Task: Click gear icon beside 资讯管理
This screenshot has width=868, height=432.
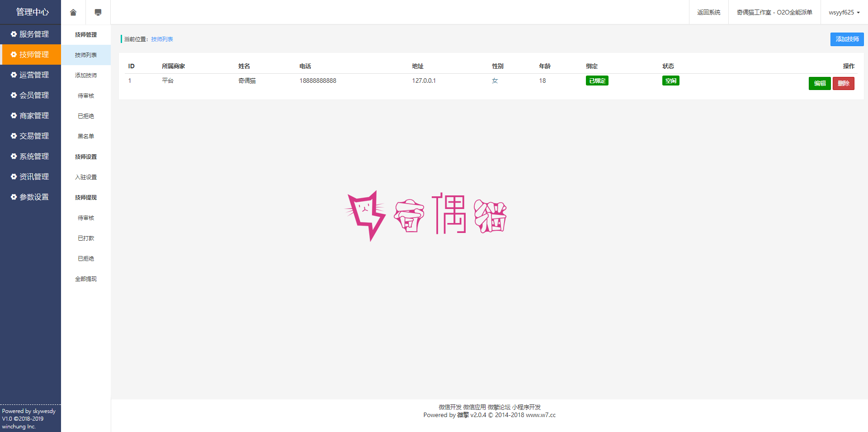Action: 14,176
